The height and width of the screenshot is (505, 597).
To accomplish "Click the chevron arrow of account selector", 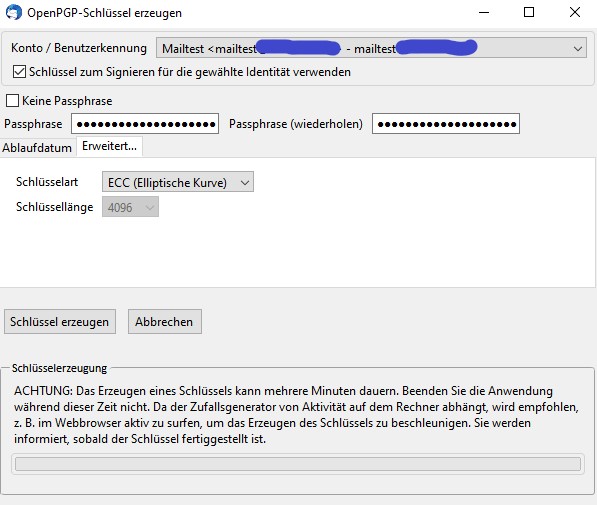I will [578, 49].
